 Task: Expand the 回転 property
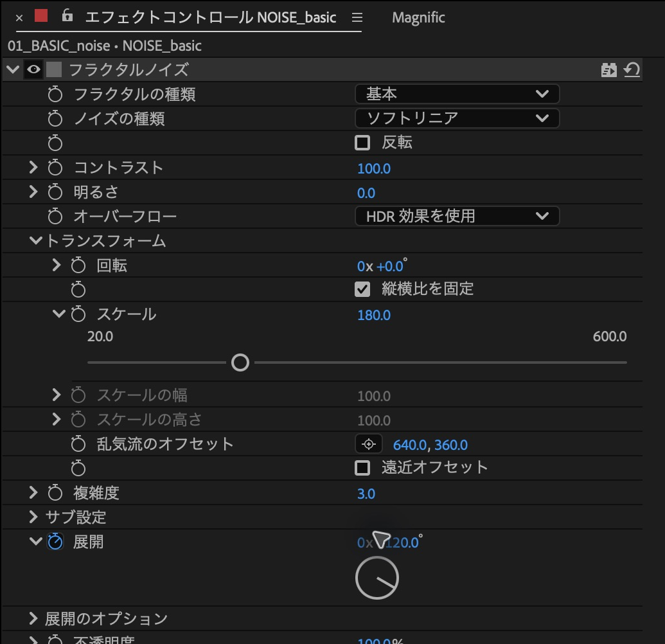[56, 265]
